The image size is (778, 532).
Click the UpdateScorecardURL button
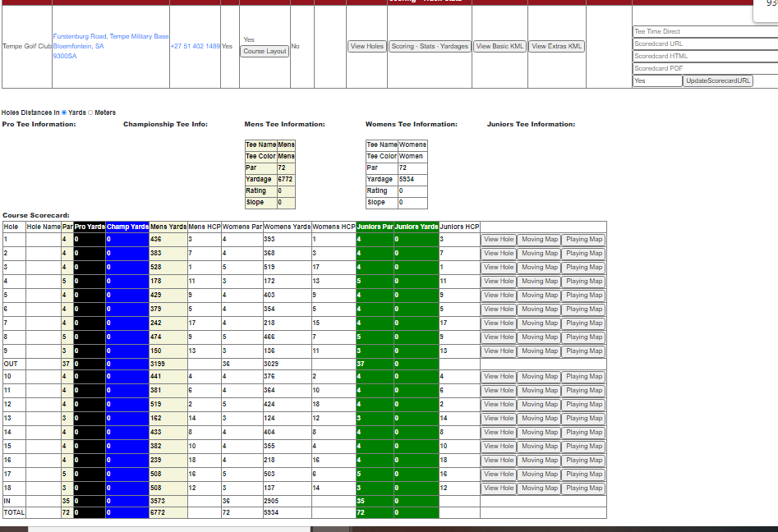[x=718, y=80]
